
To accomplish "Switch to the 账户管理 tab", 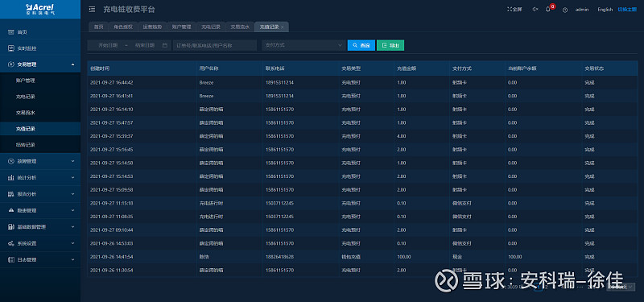I will pyautogui.click(x=182, y=27).
